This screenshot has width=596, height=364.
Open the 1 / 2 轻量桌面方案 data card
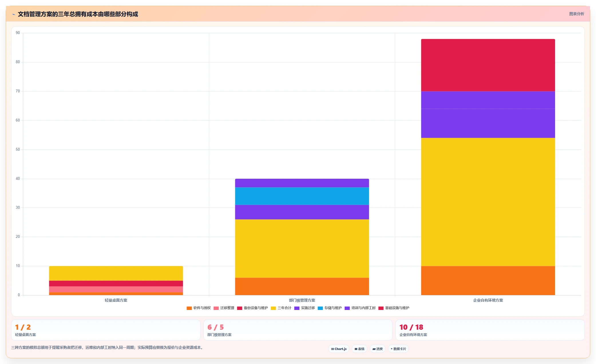(x=106, y=330)
